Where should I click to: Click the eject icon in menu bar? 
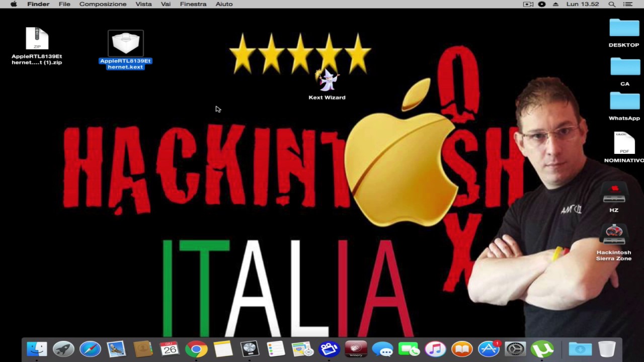[555, 4]
